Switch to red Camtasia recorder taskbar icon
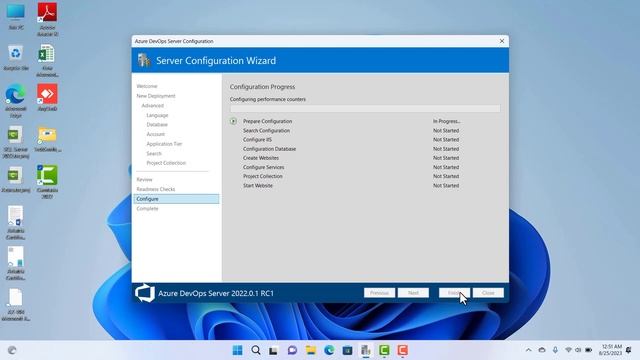 pyautogui.click(x=402, y=350)
